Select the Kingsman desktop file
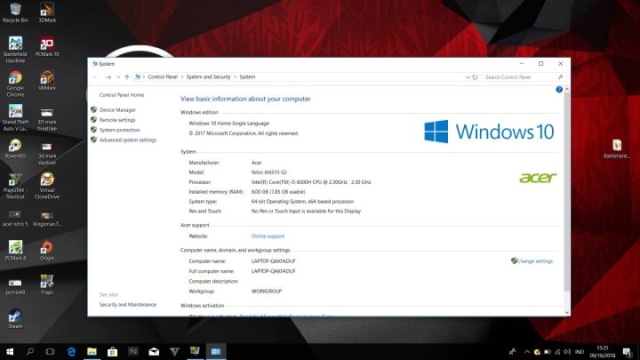The image size is (640, 360). coord(47,218)
